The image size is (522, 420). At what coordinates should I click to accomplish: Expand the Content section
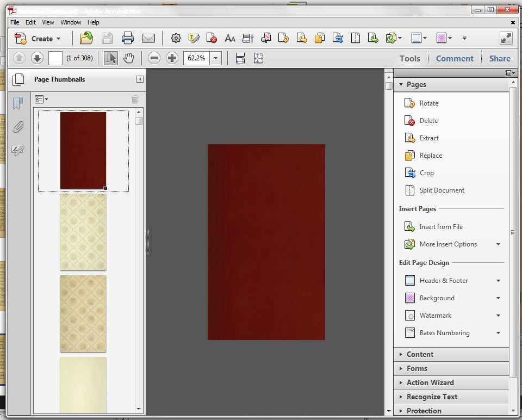(420, 354)
